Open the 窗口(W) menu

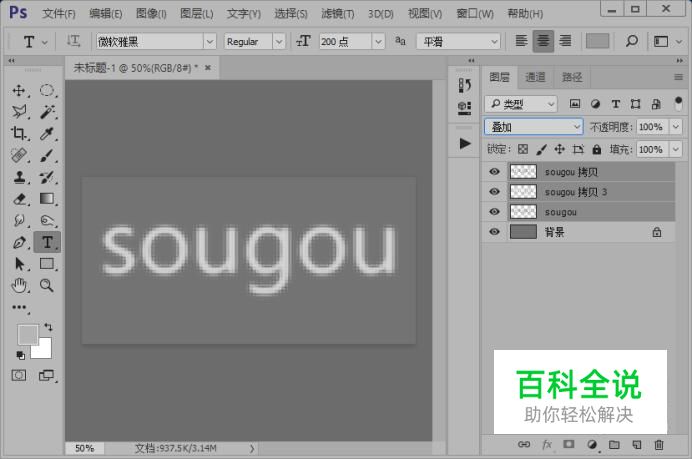[475, 14]
